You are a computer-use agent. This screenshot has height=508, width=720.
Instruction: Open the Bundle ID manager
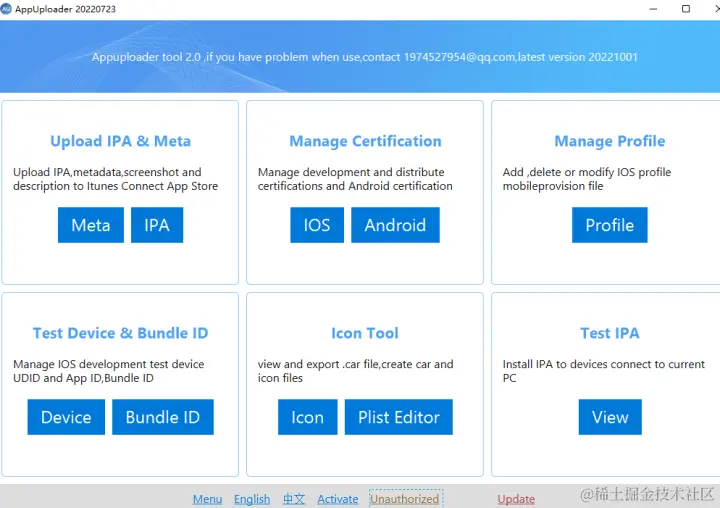[163, 417]
